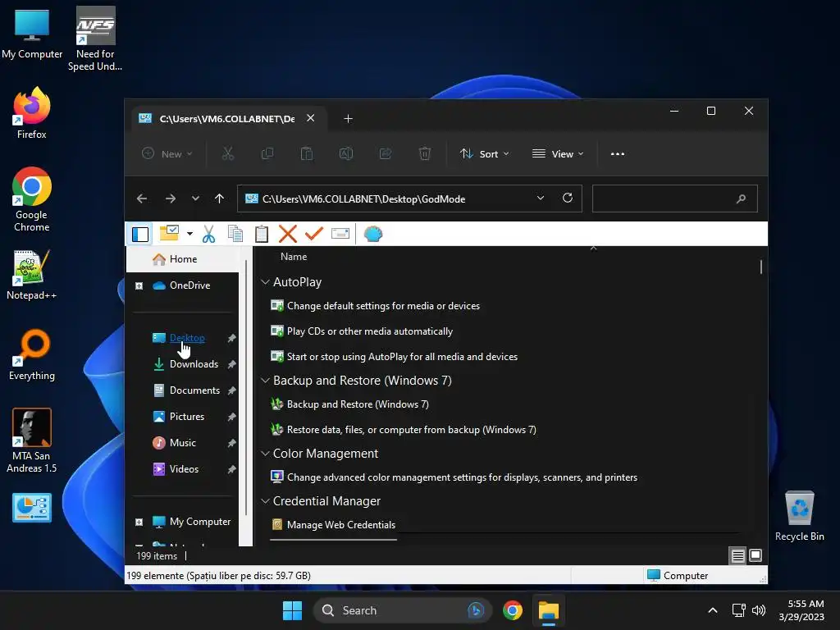
Task: Expand the address bar history chevron
Action: point(541,199)
